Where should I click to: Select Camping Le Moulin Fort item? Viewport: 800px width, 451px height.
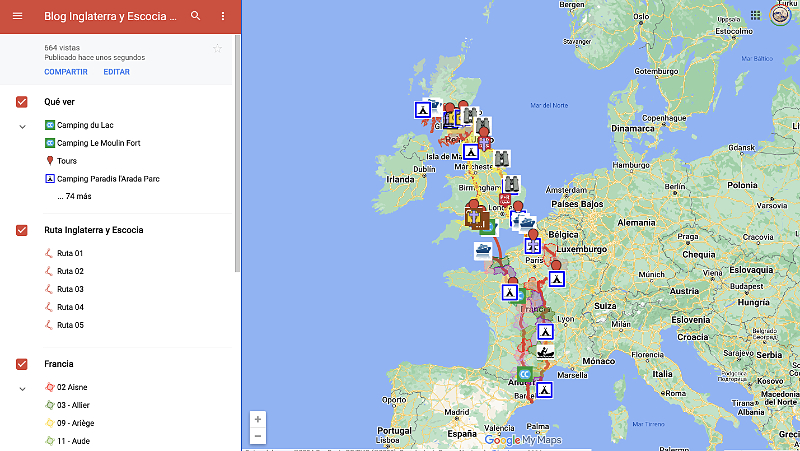98,143
